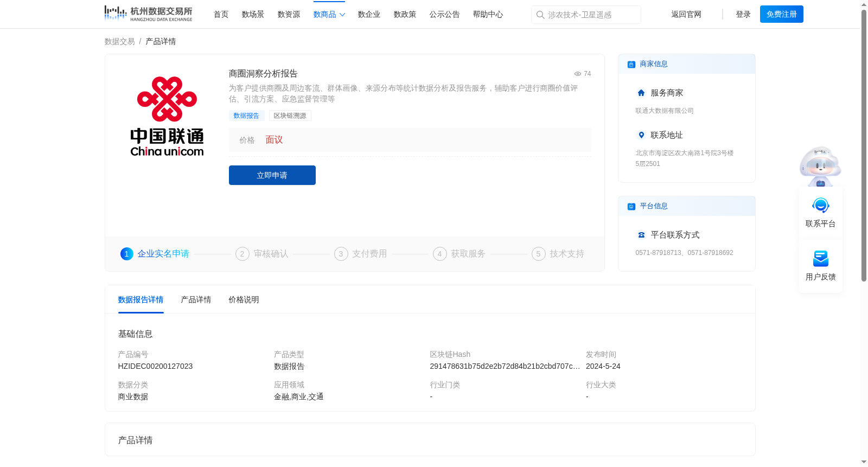Open the 联系平台 headset icon

(820, 206)
